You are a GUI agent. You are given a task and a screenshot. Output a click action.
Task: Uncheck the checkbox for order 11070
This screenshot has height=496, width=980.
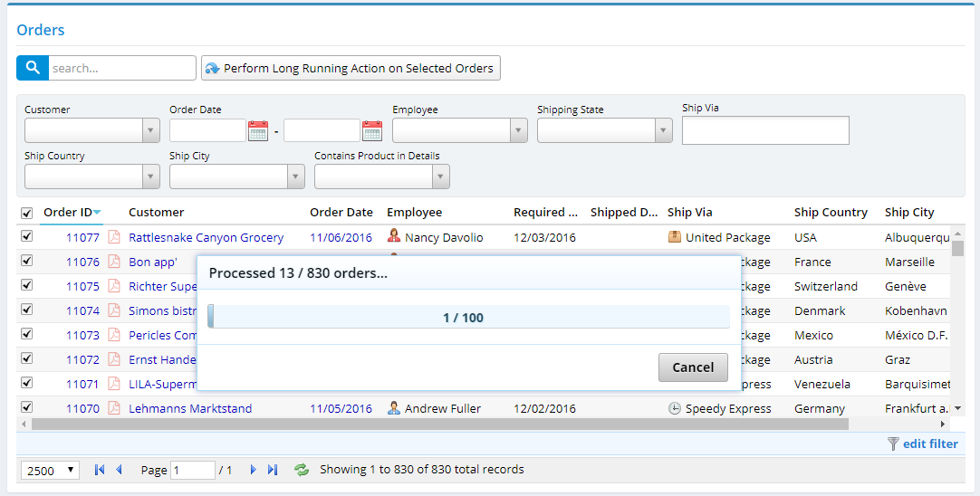26,407
